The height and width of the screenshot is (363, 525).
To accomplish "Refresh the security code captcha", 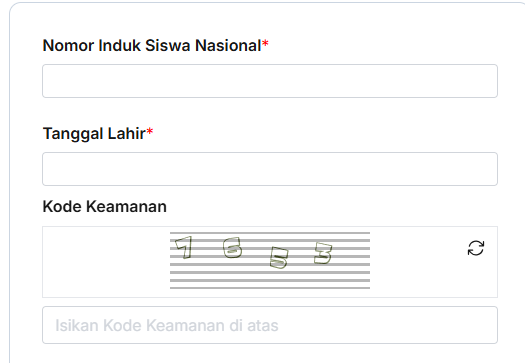I will pyautogui.click(x=476, y=248).
